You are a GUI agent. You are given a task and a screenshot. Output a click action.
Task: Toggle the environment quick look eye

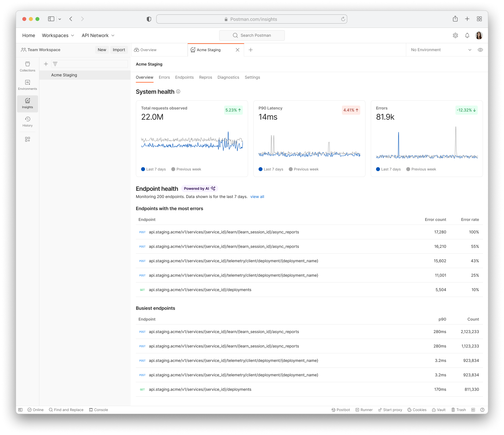coord(480,50)
